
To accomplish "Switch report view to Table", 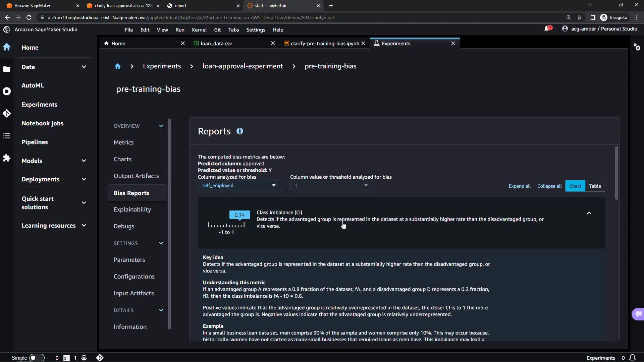I will tap(595, 186).
